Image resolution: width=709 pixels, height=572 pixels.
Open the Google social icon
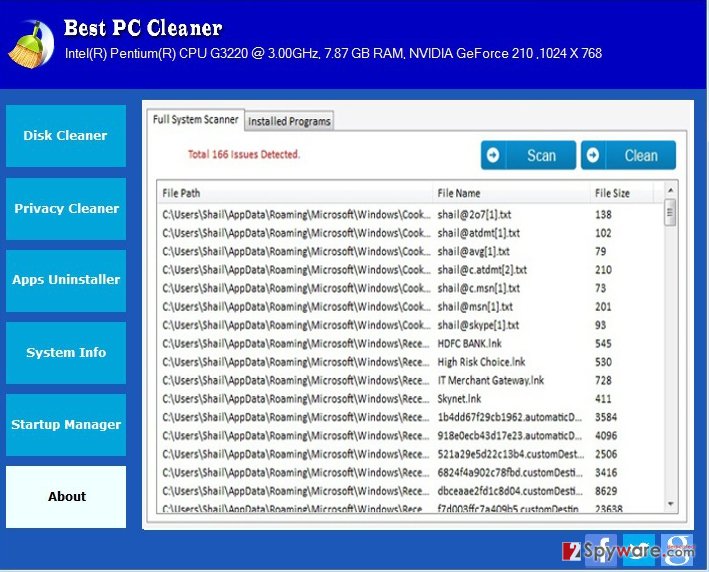pyautogui.click(x=677, y=549)
